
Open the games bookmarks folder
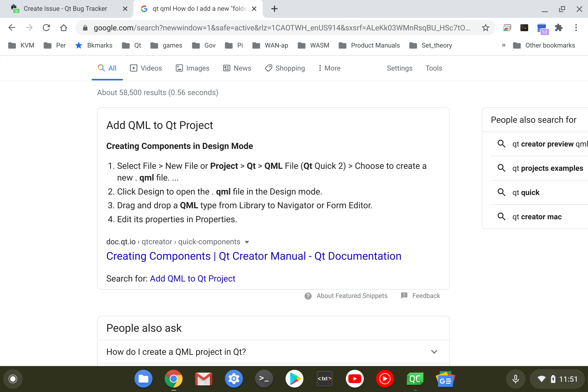(x=166, y=45)
